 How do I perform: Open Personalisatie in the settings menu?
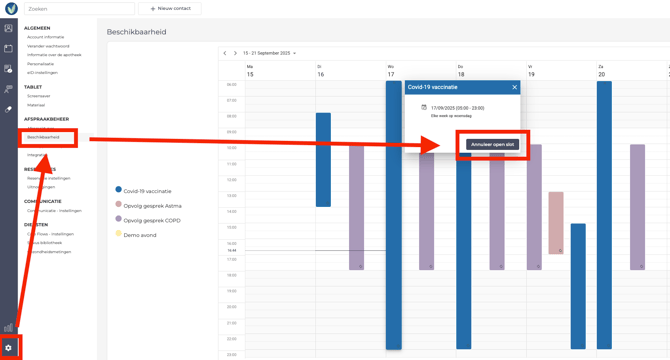[41, 64]
